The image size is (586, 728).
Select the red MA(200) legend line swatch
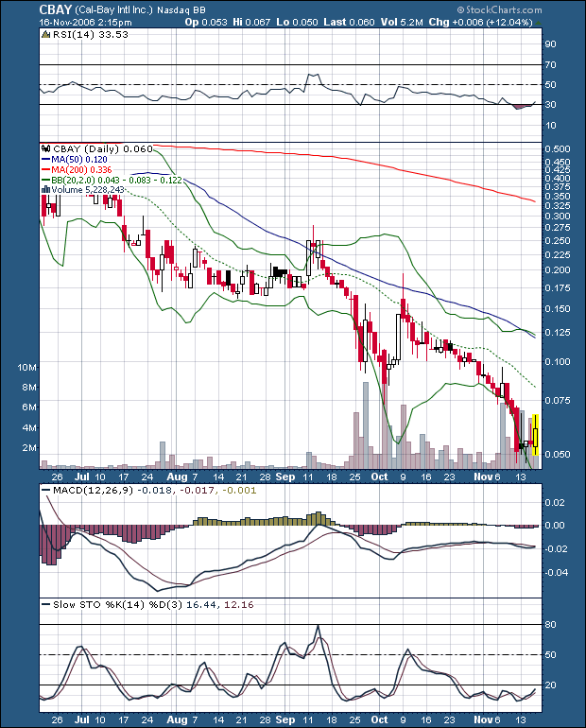pos(46,169)
